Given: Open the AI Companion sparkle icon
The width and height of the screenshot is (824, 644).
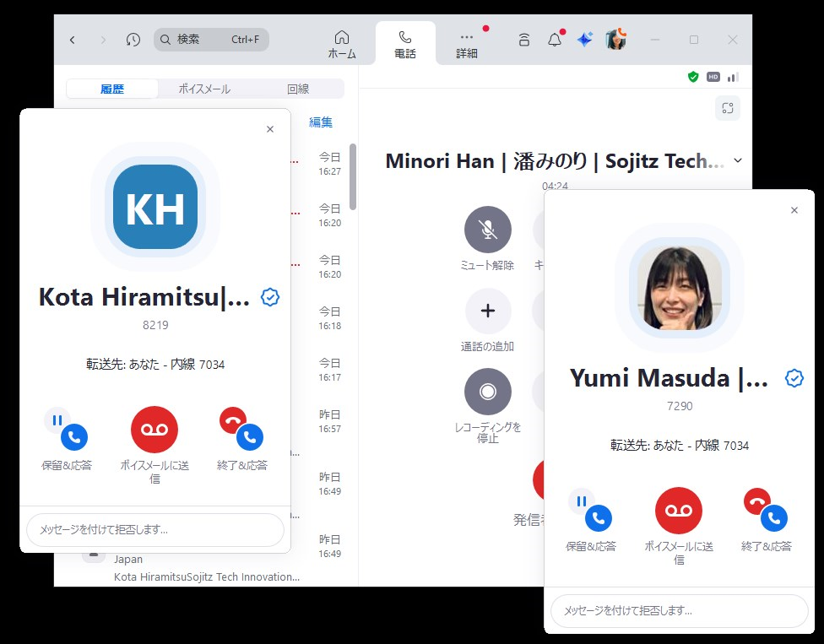Looking at the screenshot, I should coord(584,40).
